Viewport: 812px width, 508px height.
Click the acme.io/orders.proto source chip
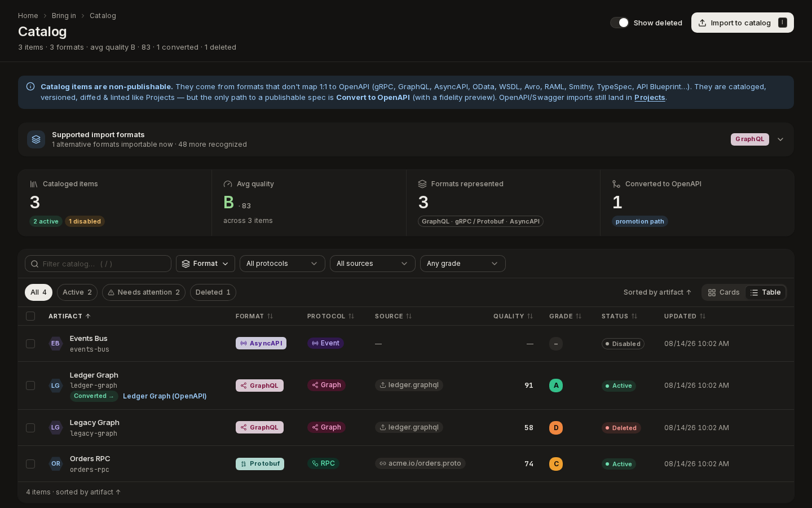420,463
